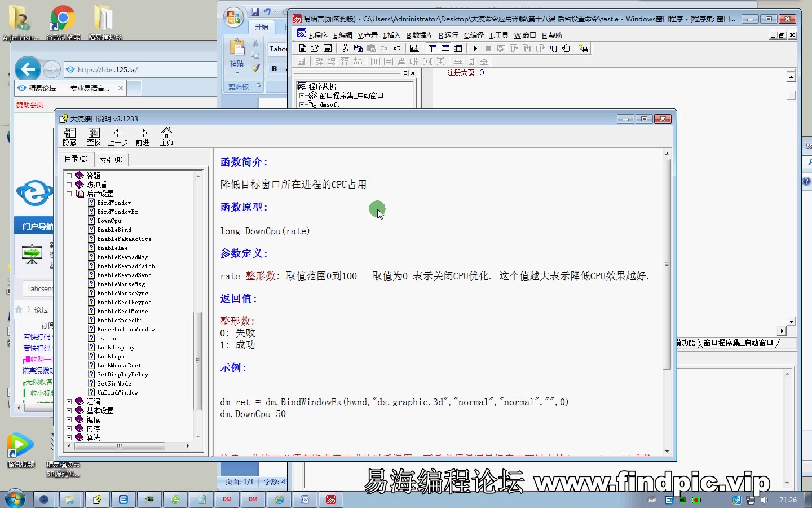Click the 查找 (Find) icon in help viewer
The image size is (812, 508).
click(94, 137)
